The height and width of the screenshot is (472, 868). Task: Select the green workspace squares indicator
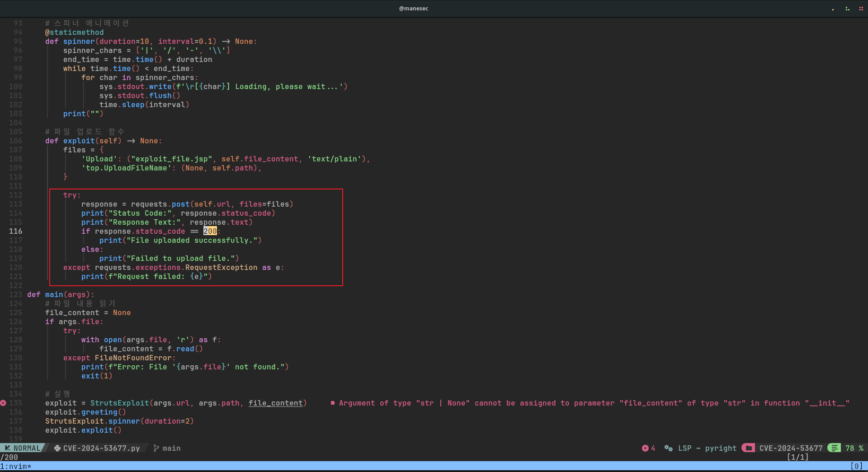coord(848,9)
